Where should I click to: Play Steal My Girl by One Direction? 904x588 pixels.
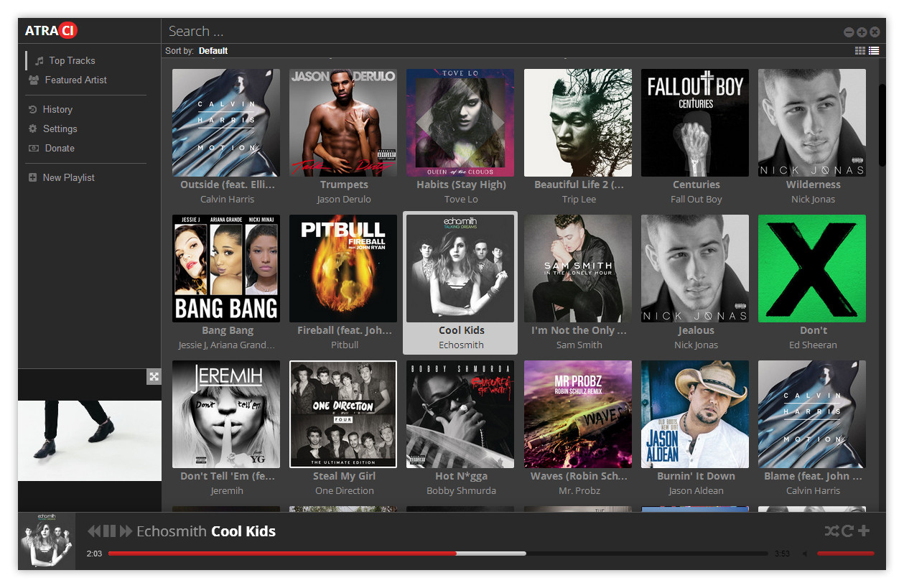(x=343, y=414)
